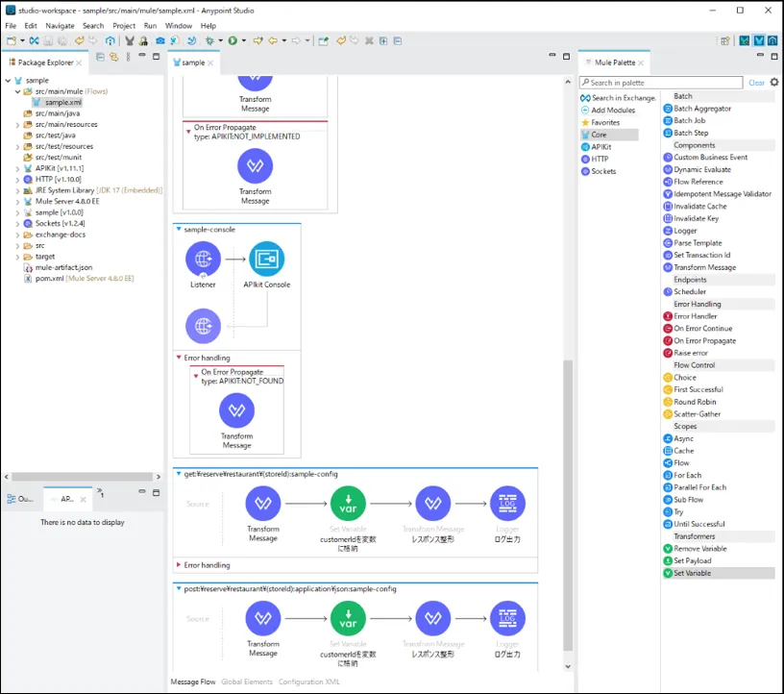Click the Save icon in the toolbar

pyautogui.click(x=48, y=41)
